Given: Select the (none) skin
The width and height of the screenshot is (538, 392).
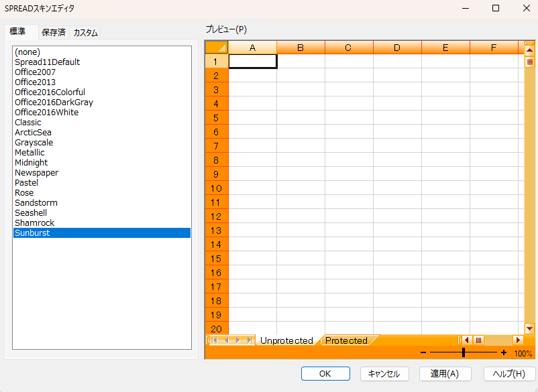Looking at the screenshot, I should (x=102, y=52).
